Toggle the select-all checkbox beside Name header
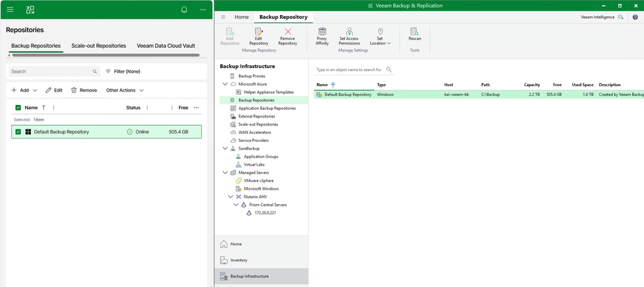Screen dimensions: 644x287 [18, 108]
